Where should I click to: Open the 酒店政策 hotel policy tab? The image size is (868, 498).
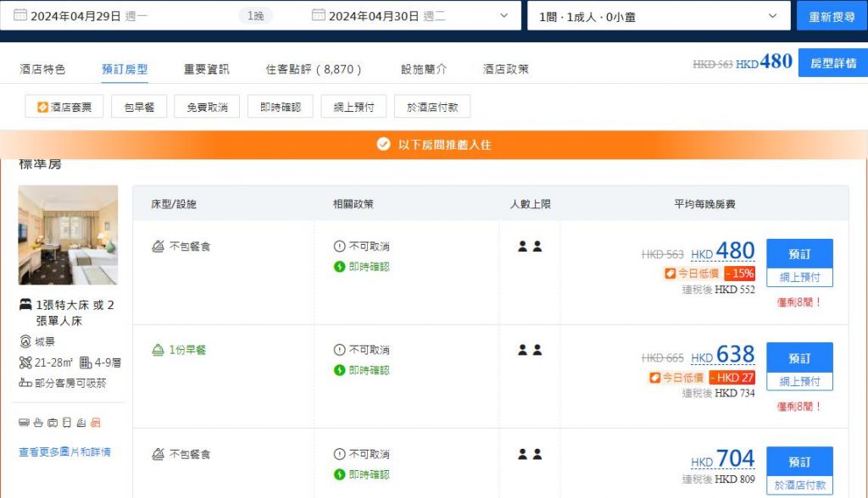(x=505, y=69)
